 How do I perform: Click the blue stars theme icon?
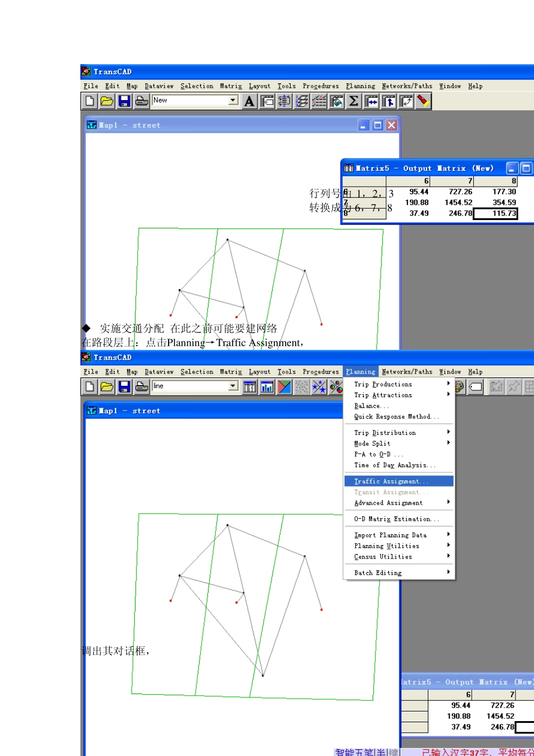319,387
